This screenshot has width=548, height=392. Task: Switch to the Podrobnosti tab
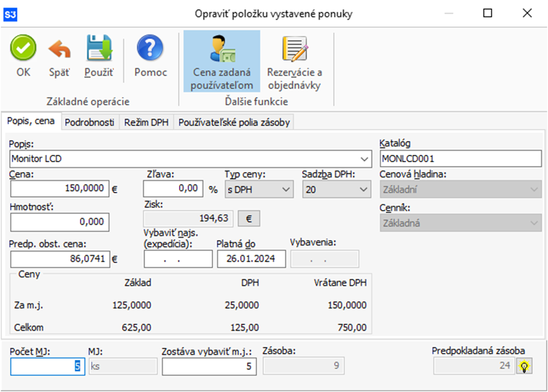(x=90, y=123)
